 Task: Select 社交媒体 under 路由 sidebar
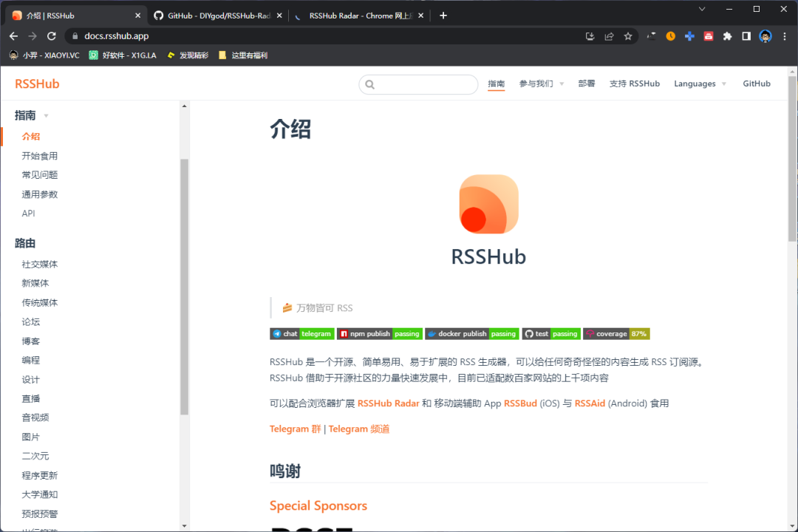pyautogui.click(x=40, y=264)
